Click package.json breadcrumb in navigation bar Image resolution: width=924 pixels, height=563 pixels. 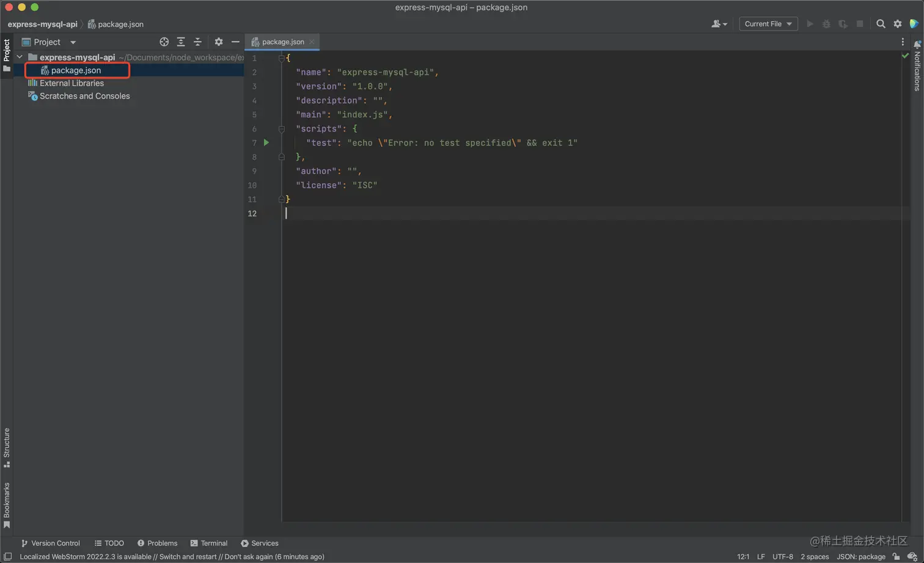[x=116, y=24]
